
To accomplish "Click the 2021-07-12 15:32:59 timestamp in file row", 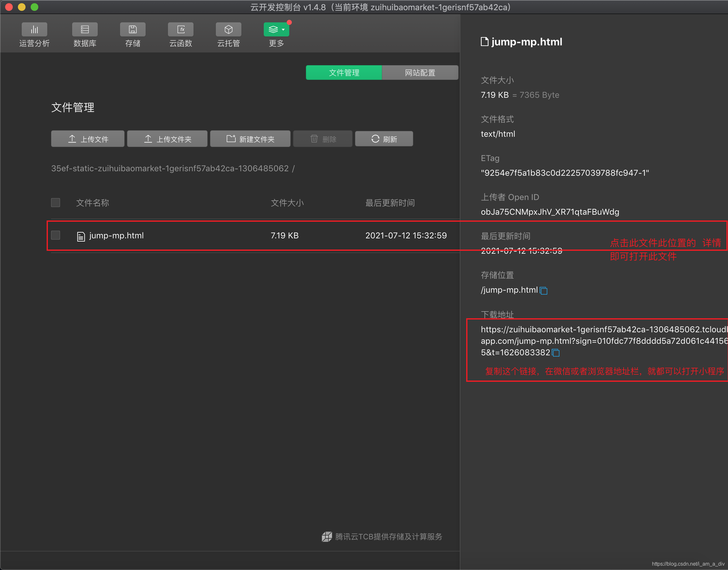I will tap(406, 235).
